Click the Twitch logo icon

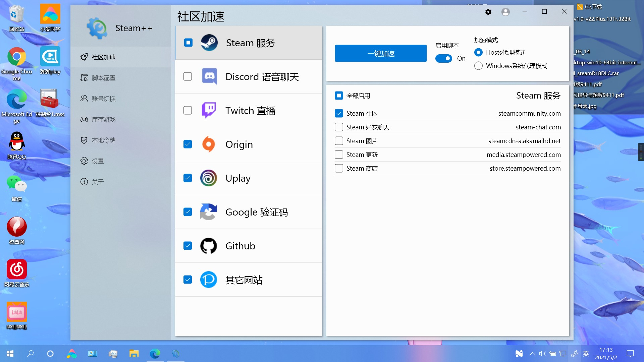point(209,110)
